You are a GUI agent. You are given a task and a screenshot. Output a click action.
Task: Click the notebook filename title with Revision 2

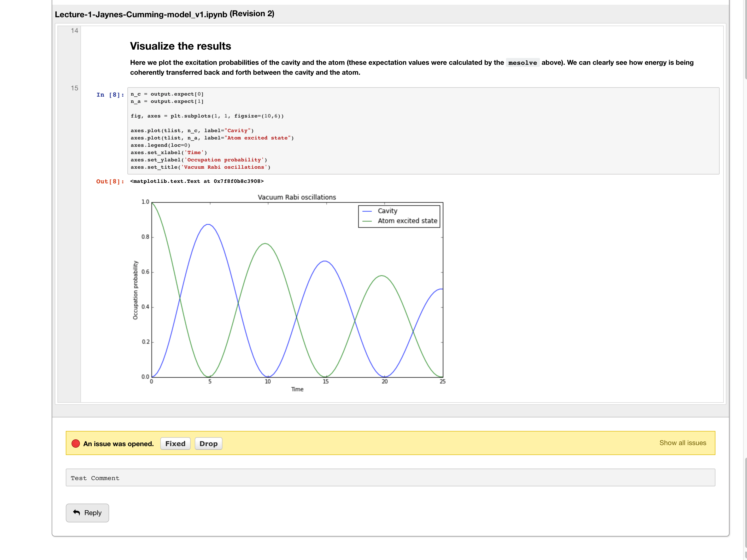coord(164,14)
